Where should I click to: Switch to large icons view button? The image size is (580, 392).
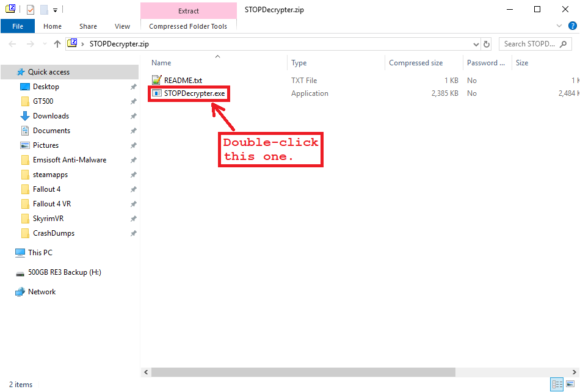point(571,385)
